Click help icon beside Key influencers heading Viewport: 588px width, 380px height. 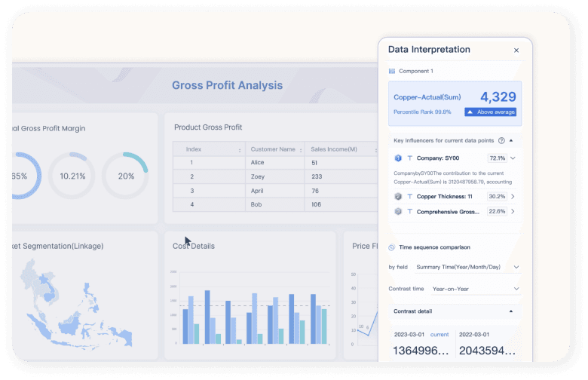point(501,140)
